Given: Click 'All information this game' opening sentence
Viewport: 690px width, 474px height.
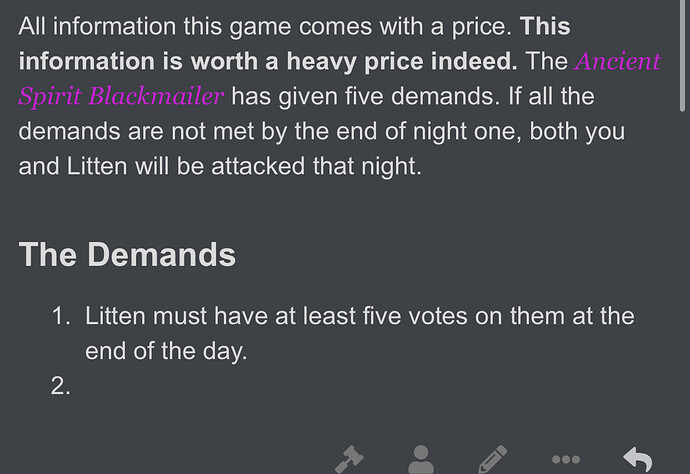Looking at the screenshot, I should pyautogui.click(x=155, y=26).
